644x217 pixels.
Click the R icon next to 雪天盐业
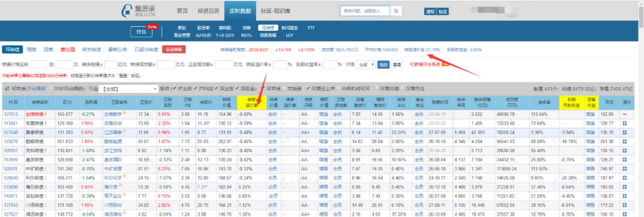pos(124,195)
